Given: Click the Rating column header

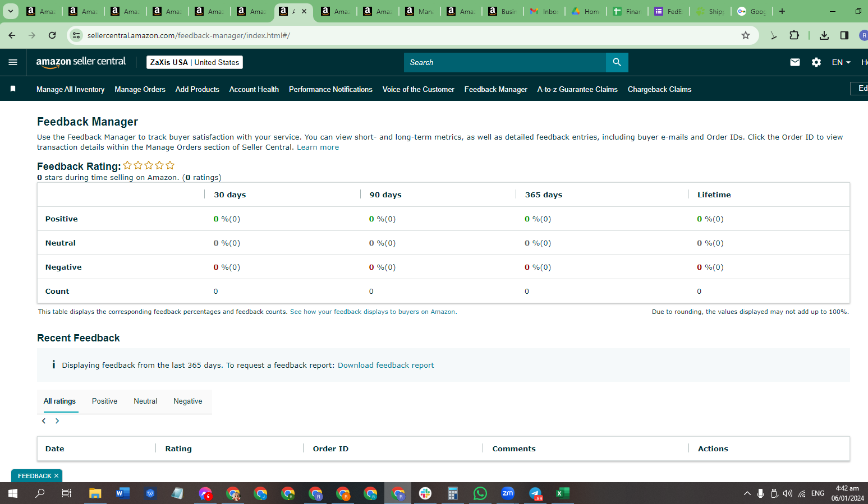Looking at the screenshot, I should 178,448.
